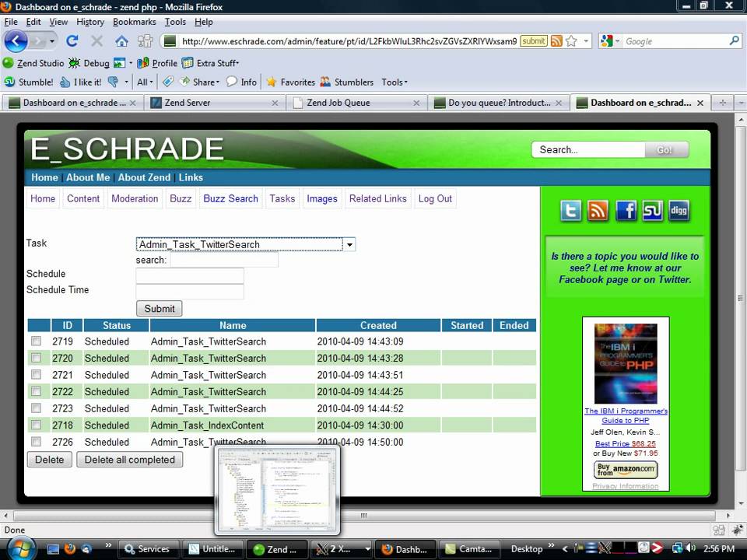Tick the checkbox for task 2722
The height and width of the screenshot is (560, 747).
click(x=36, y=391)
